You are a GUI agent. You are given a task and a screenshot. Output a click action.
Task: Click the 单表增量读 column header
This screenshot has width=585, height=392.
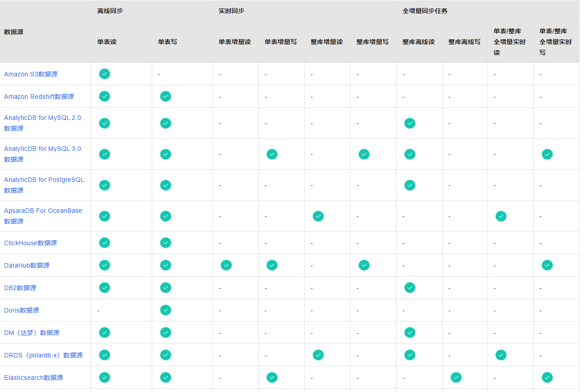click(235, 42)
